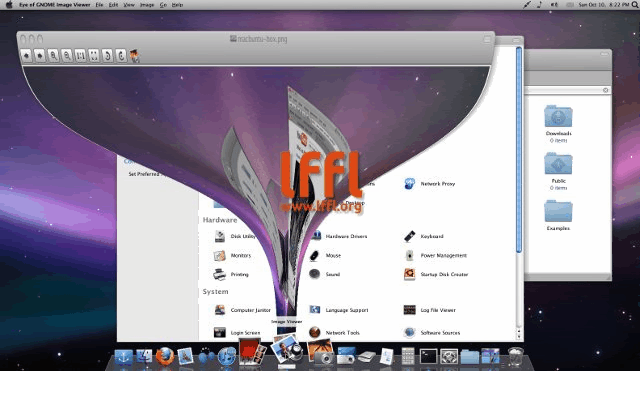
Task: Rotate the image right with toolbar icon
Action: 120,55
